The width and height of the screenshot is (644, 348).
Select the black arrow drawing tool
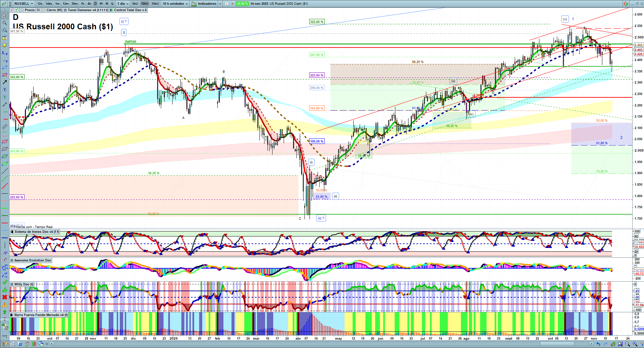click(5, 82)
